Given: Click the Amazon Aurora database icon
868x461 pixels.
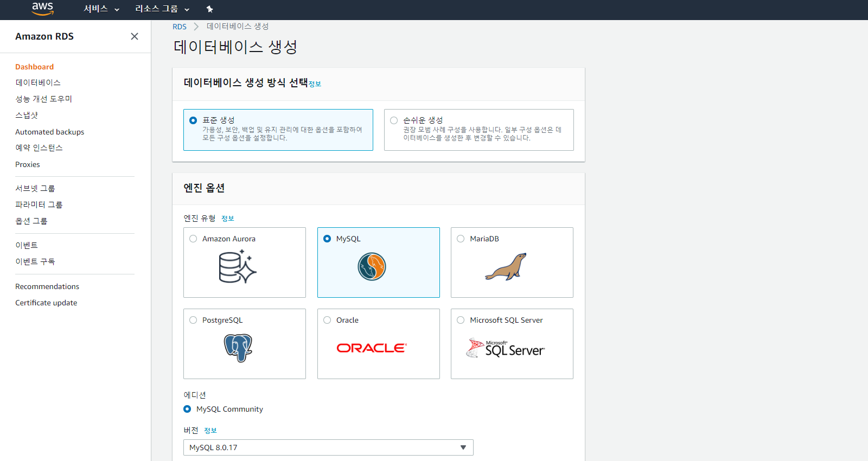Looking at the screenshot, I should pos(238,266).
